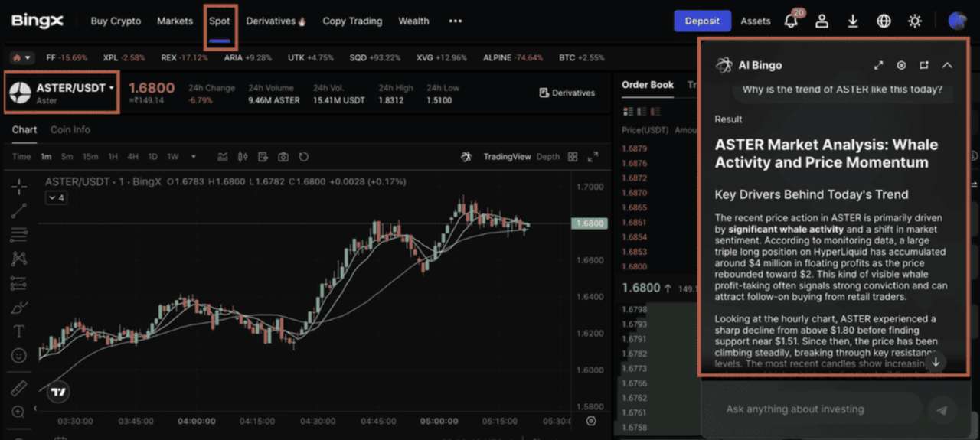Select the Text tool in chart sidebar
The image size is (980, 440).
(x=19, y=332)
